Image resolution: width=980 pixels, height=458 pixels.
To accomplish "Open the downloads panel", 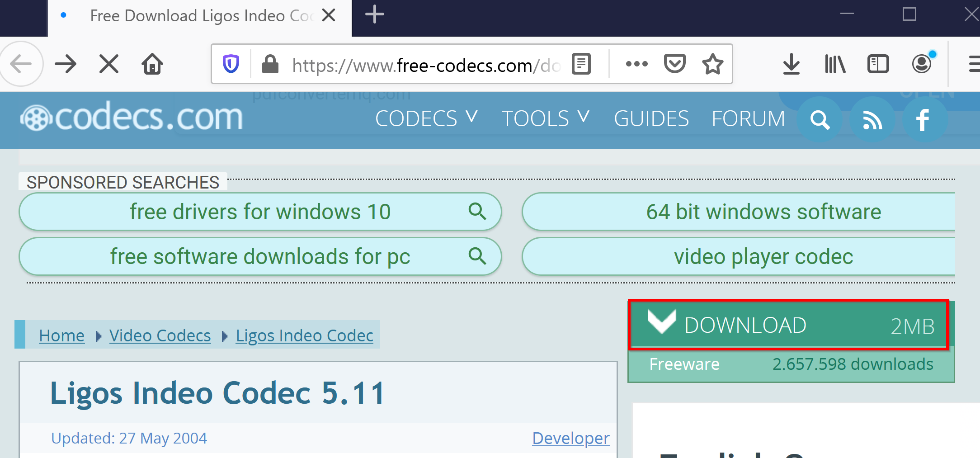I will [x=792, y=64].
